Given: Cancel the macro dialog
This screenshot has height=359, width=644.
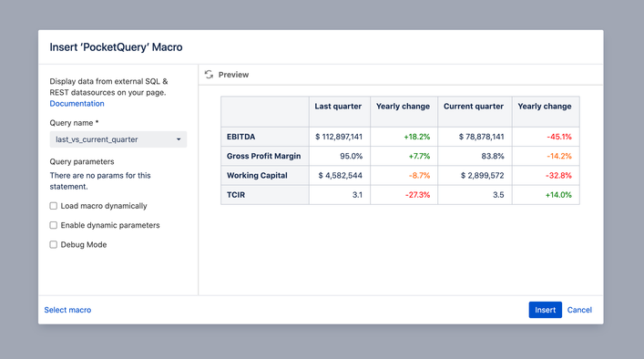Looking at the screenshot, I should (579, 310).
